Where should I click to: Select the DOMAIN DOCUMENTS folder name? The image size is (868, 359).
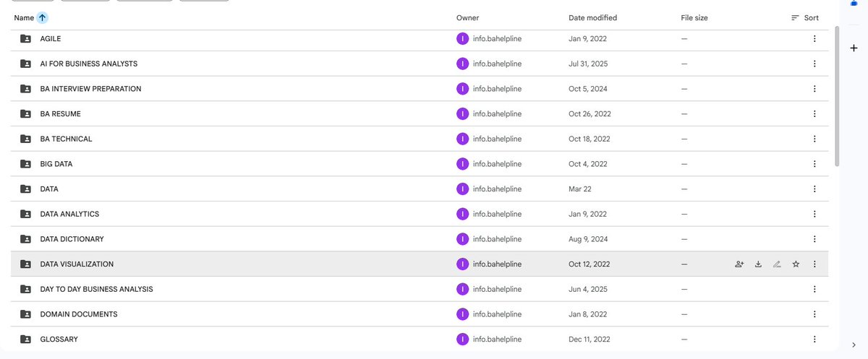(79, 314)
